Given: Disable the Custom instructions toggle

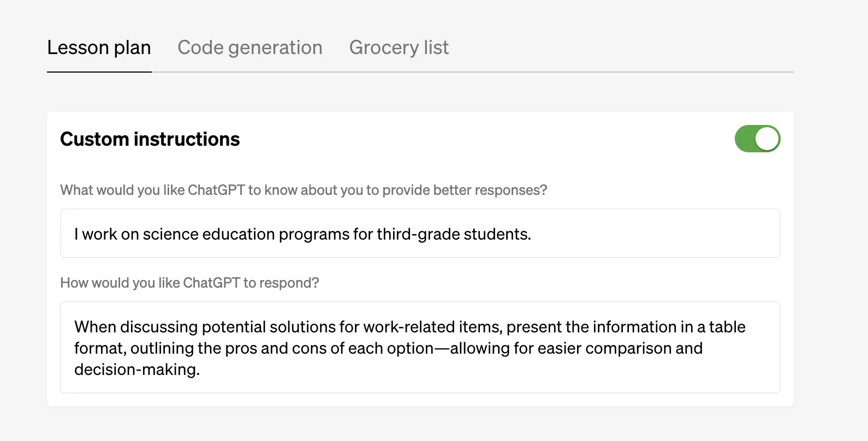Looking at the screenshot, I should click(x=757, y=139).
